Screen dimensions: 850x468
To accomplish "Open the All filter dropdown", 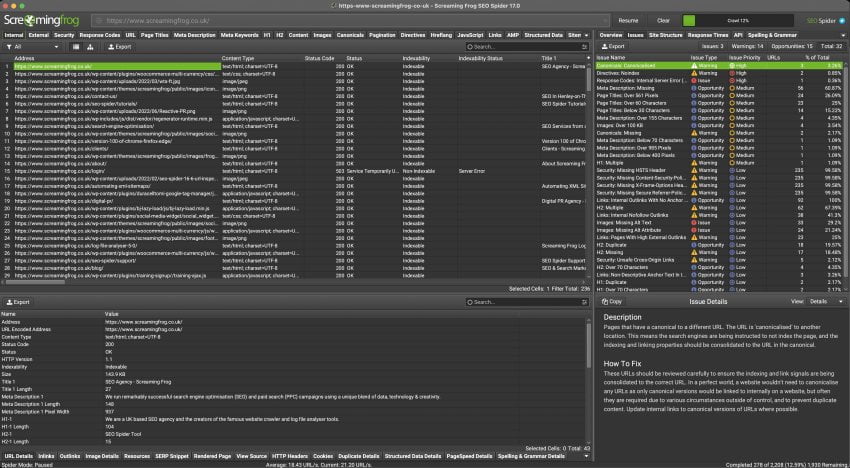I will click(x=33, y=47).
